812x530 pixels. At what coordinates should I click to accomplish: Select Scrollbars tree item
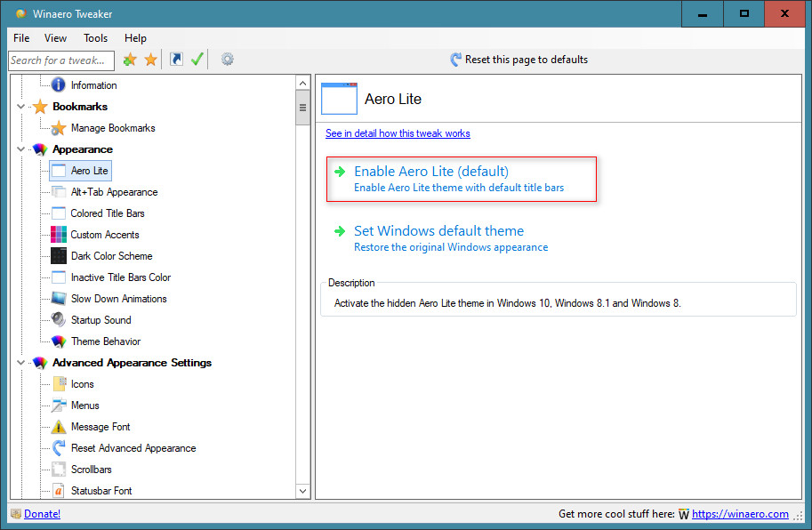pos(91,470)
